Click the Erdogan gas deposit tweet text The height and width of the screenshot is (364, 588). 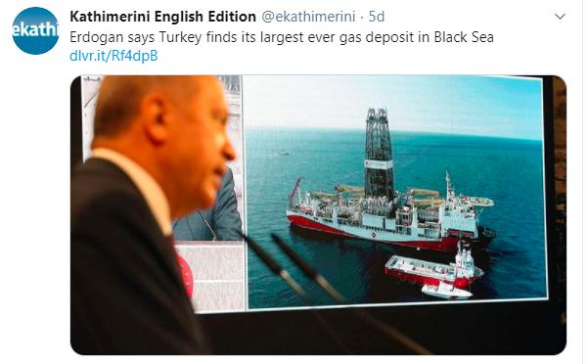[x=282, y=37]
